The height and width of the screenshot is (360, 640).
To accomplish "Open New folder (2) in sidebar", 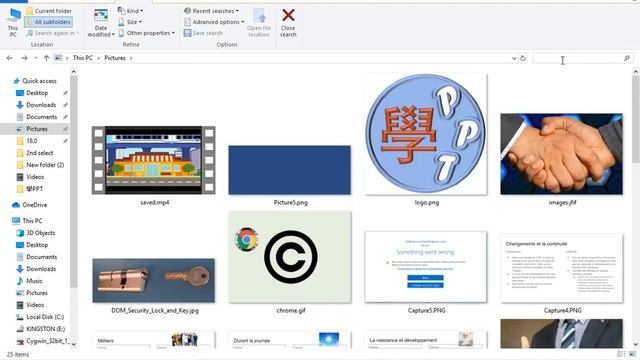I will [45, 165].
